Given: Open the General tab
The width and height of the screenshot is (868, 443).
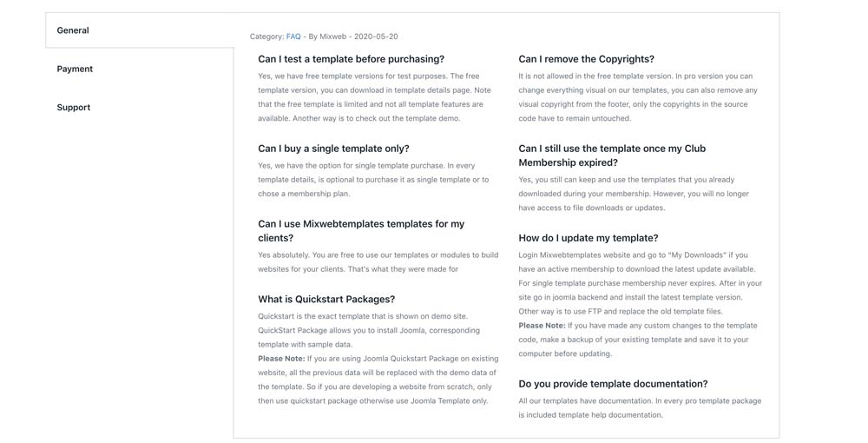Looking at the screenshot, I should point(73,30).
